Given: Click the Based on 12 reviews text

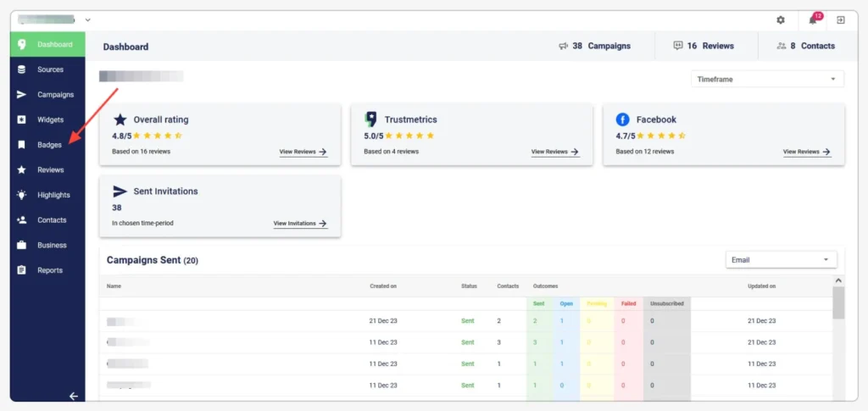Looking at the screenshot, I should point(645,152).
